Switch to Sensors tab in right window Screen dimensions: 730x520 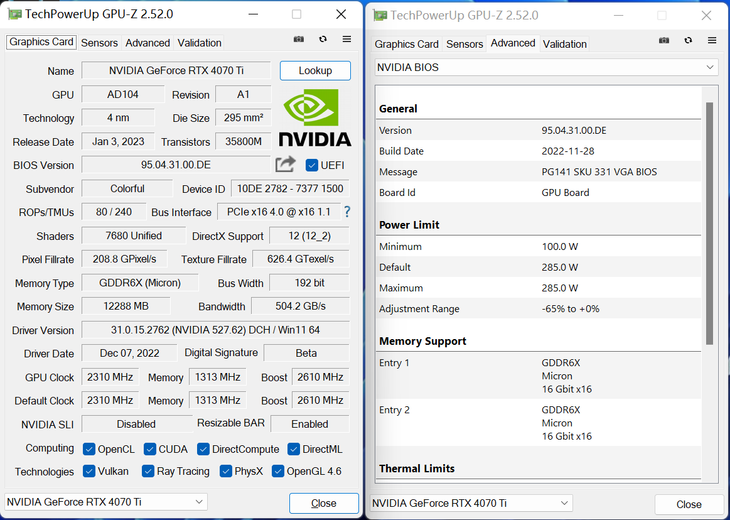tap(465, 44)
